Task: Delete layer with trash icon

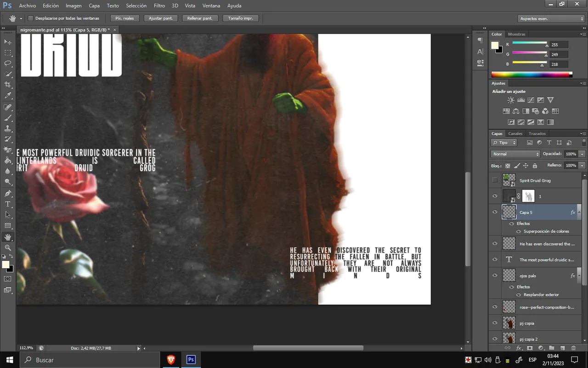Action: [x=573, y=348]
